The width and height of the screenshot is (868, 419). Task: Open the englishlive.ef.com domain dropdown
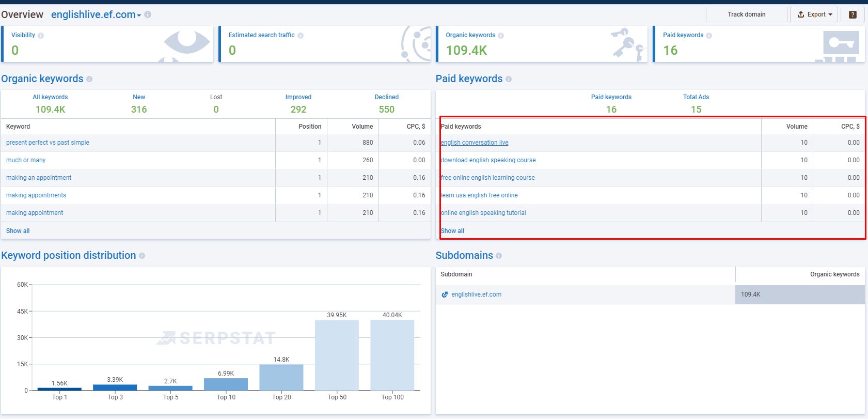pyautogui.click(x=96, y=14)
